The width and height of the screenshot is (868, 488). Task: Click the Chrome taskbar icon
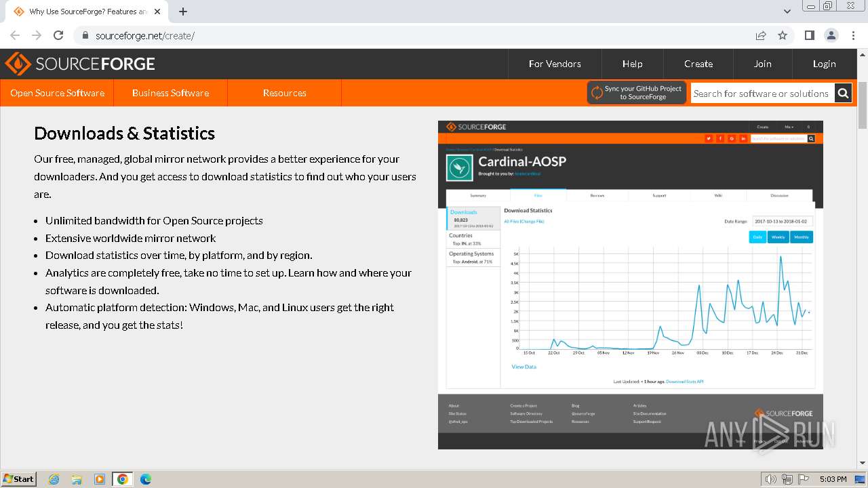(x=123, y=479)
